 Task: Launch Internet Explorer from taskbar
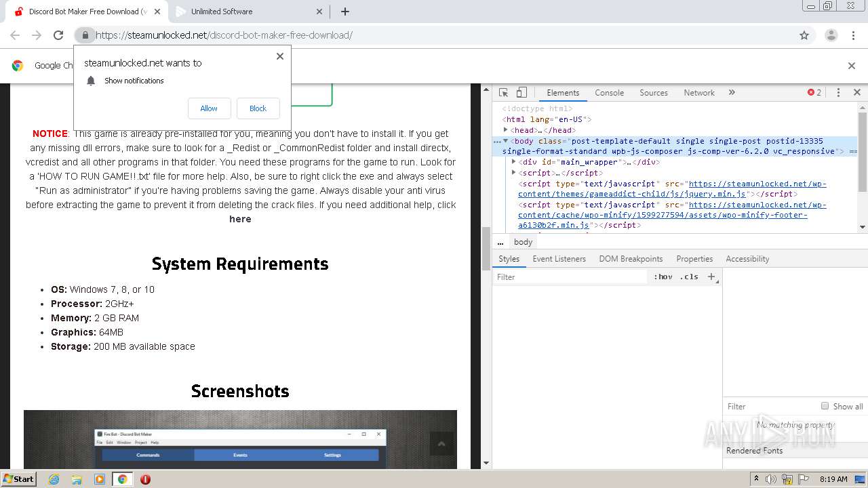(54, 479)
